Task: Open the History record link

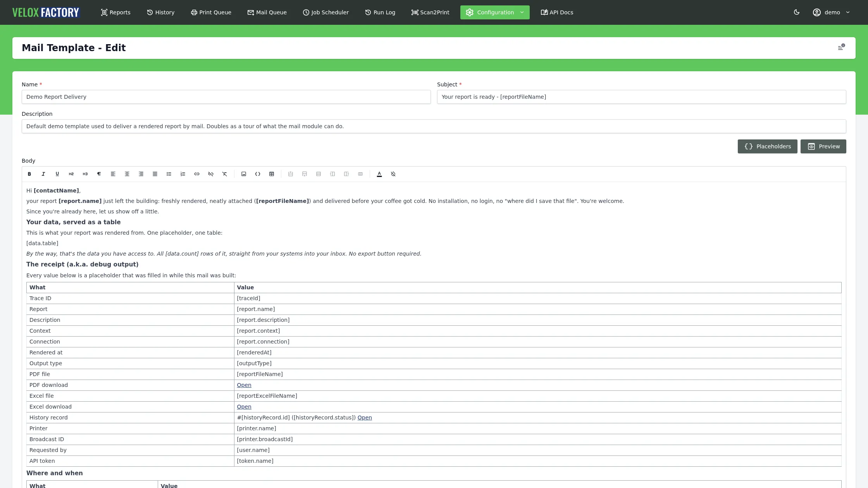Action: pyautogui.click(x=365, y=418)
